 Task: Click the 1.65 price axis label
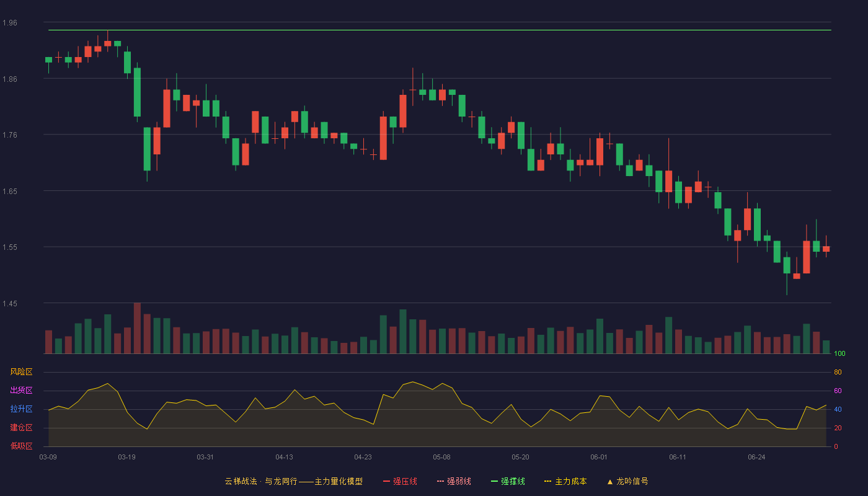tap(10, 191)
